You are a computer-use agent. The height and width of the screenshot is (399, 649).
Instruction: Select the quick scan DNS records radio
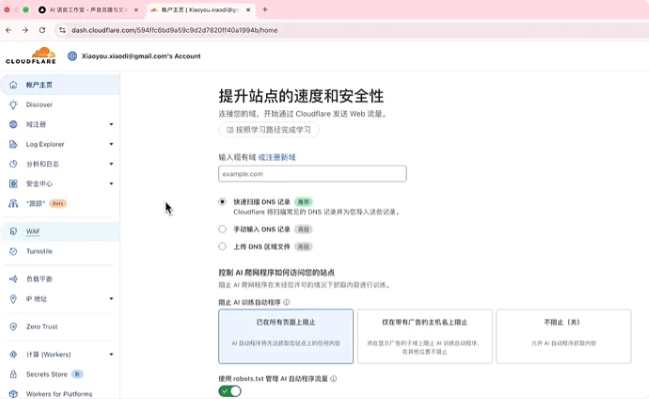coord(222,202)
